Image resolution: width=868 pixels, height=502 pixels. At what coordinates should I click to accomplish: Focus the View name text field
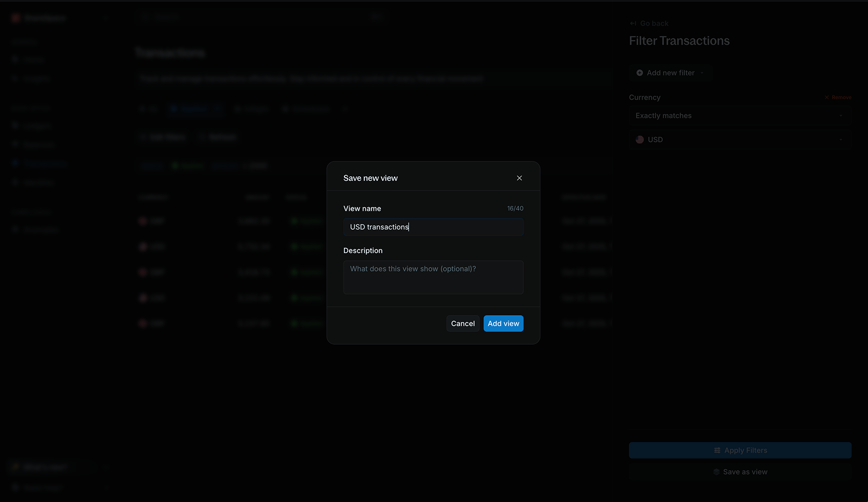click(x=433, y=227)
